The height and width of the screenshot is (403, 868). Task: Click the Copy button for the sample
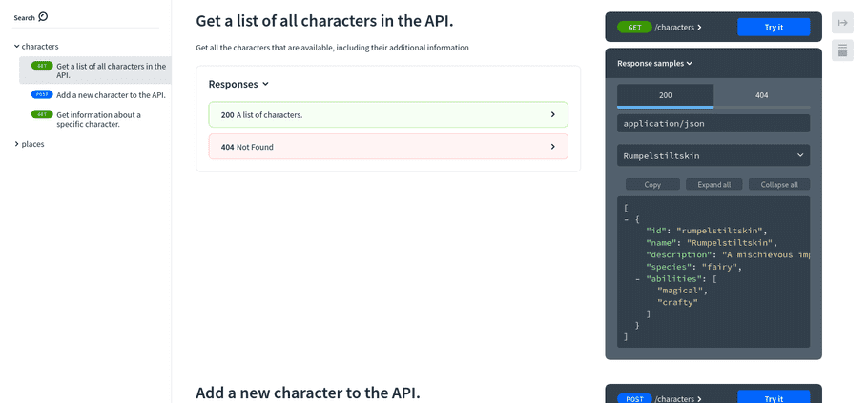652,184
